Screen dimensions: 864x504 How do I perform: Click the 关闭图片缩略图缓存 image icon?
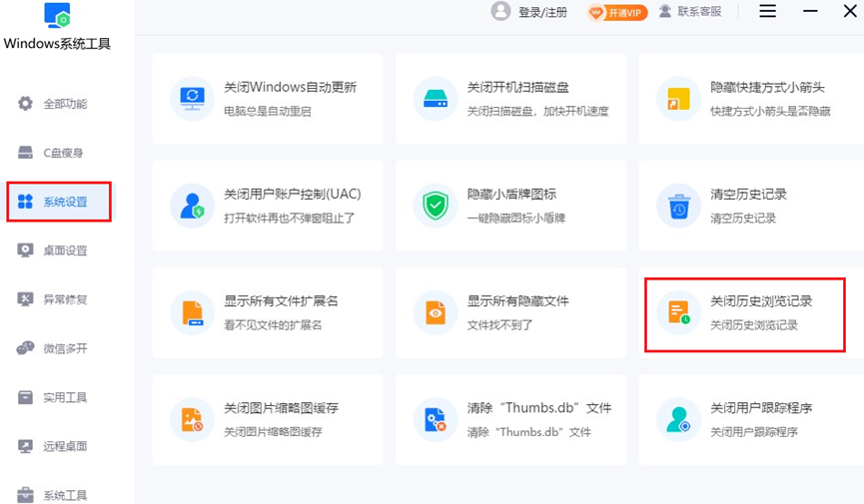(x=193, y=420)
